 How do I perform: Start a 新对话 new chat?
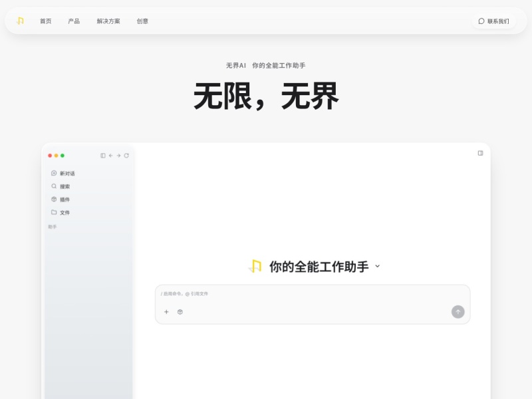pos(63,174)
